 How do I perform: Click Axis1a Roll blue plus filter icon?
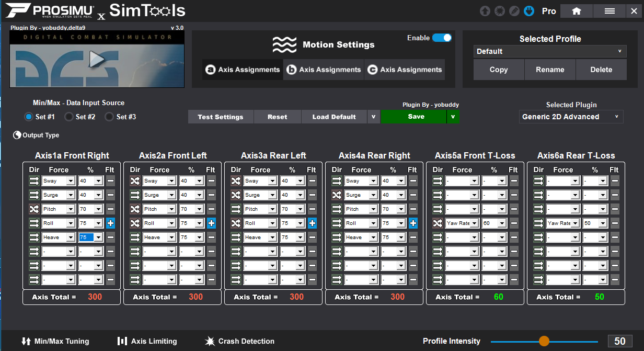point(110,223)
